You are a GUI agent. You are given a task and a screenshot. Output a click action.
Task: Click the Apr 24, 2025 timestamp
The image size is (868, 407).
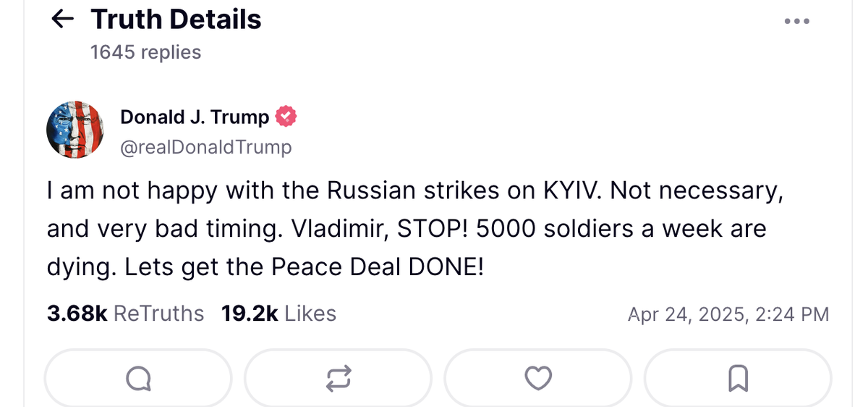click(x=728, y=314)
